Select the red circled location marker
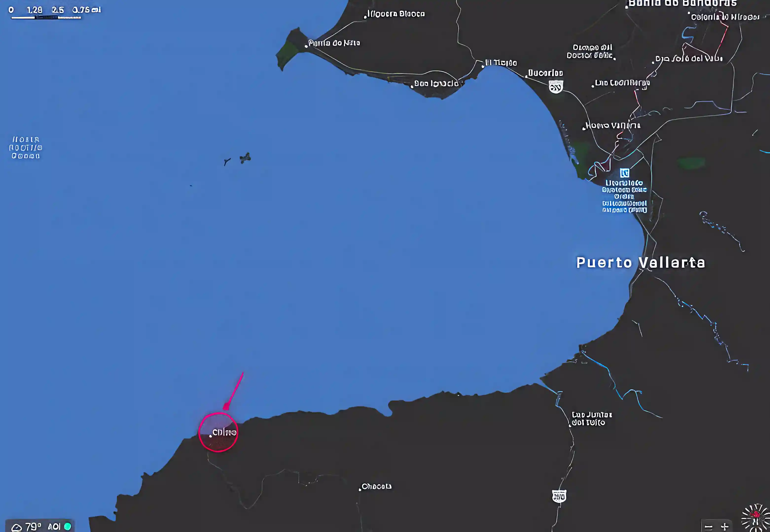The image size is (770, 532). tap(218, 432)
